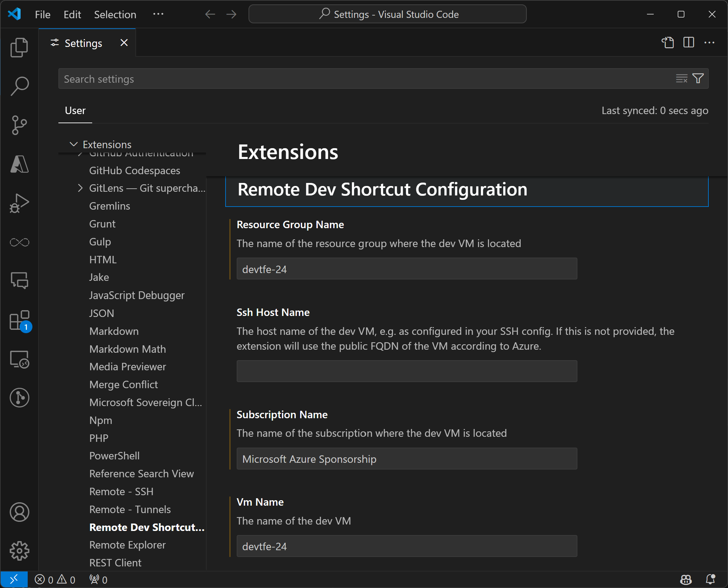Viewport: 728px width, 588px height.
Task: Select JavaScript Debugger in settings tree
Action: (x=137, y=295)
